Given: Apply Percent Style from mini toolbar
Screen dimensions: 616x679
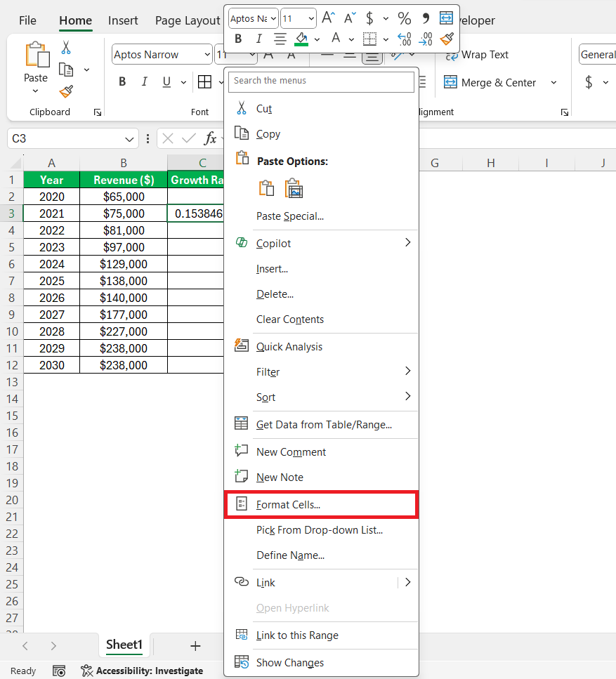Looking at the screenshot, I should (404, 18).
